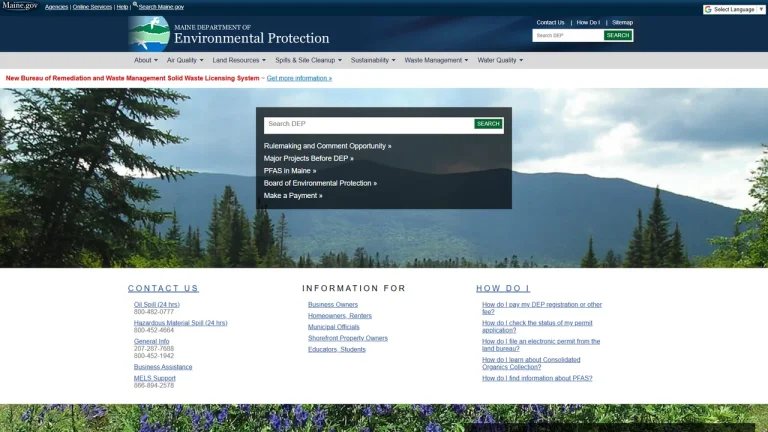The width and height of the screenshot is (768, 432).
Task: Open Municipal Officials link
Action: click(x=334, y=327)
